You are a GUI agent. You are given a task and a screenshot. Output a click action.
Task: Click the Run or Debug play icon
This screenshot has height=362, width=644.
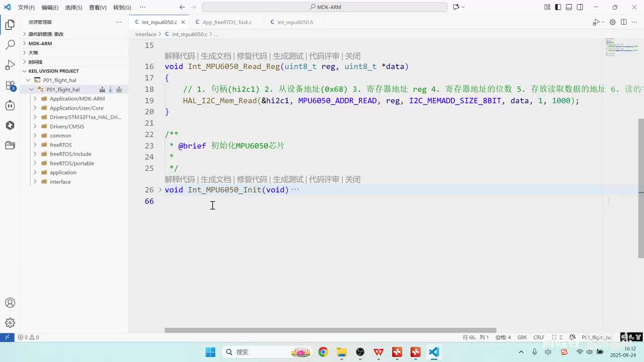click(595, 22)
